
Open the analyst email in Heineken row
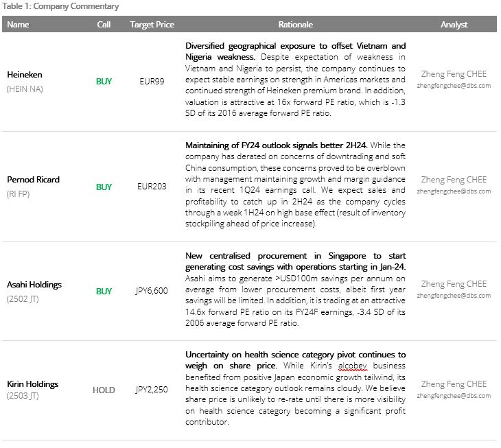click(454, 86)
